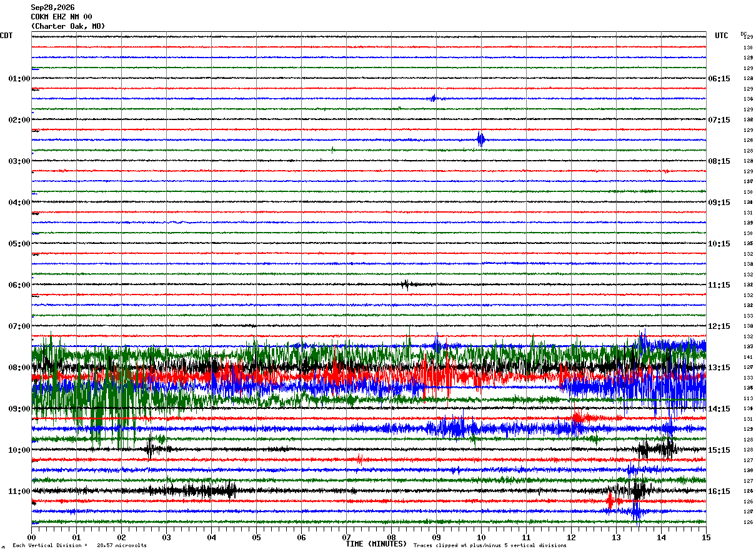Click the '(Charter Oak, MO)' location text
Viewport: 756px width, 554px height.
tap(68, 26)
